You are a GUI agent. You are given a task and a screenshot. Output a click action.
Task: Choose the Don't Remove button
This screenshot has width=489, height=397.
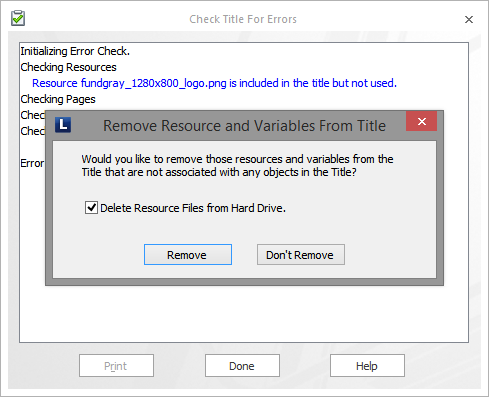[x=301, y=255]
